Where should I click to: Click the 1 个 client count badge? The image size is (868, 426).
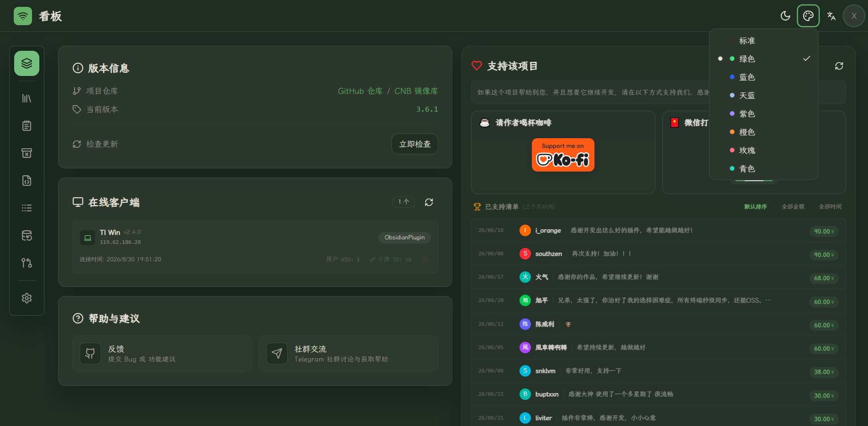tap(403, 202)
